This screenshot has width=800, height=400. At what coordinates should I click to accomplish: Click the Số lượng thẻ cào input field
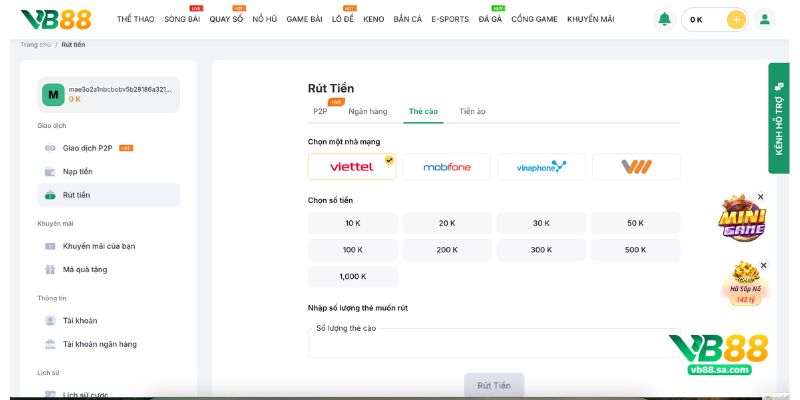(x=494, y=343)
